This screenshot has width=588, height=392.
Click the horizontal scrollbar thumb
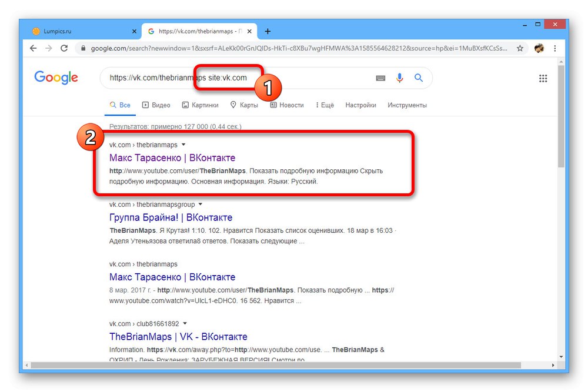(x=276, y=365)
